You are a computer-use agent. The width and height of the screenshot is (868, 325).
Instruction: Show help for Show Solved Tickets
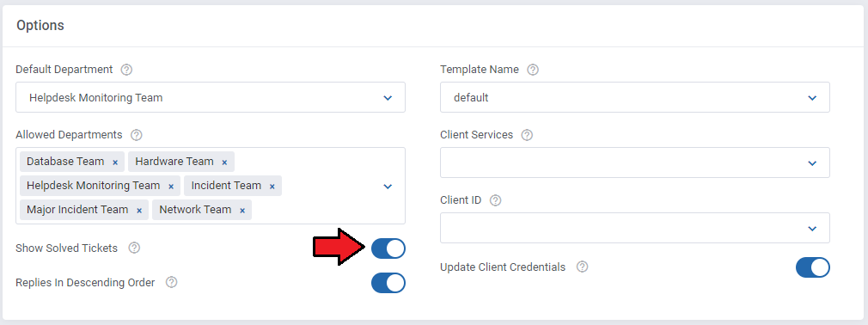(134, 248)
